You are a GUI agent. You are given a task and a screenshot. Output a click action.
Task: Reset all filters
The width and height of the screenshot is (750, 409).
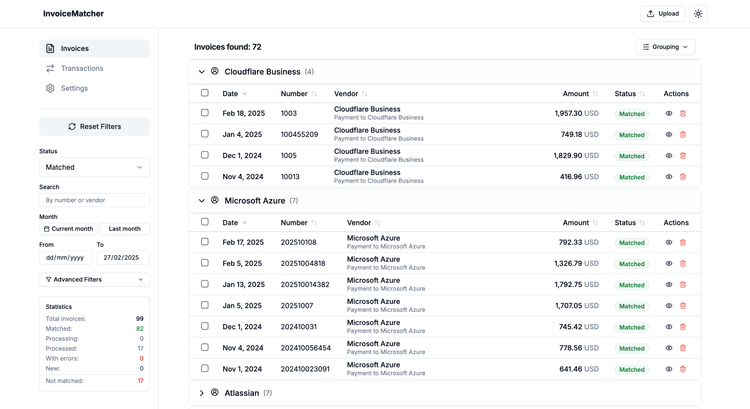(x=94, y=127)
